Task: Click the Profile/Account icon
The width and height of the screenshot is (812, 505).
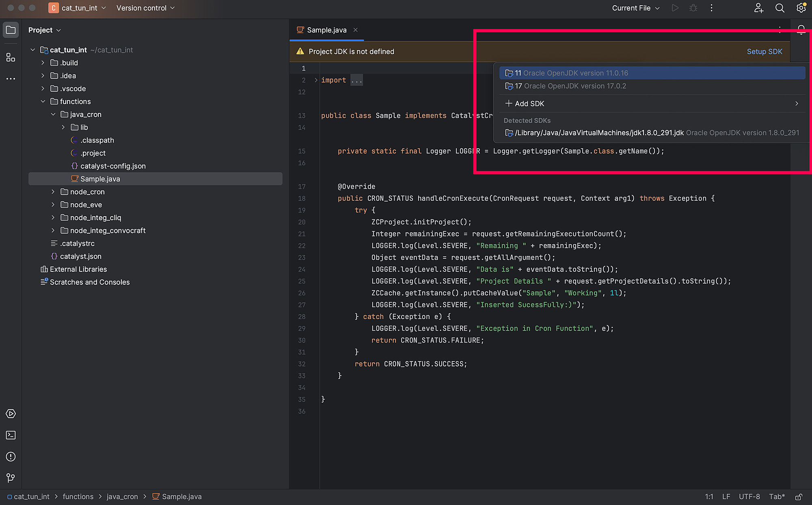Action: pos(758,8)
